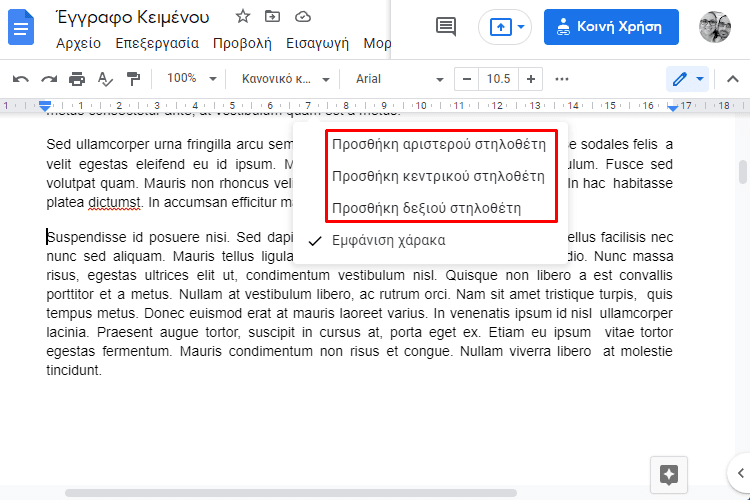Open the Επεξεργασία menu
Image resolution: width=750 pixels, height=500 pixels.
tap(157, 44)
